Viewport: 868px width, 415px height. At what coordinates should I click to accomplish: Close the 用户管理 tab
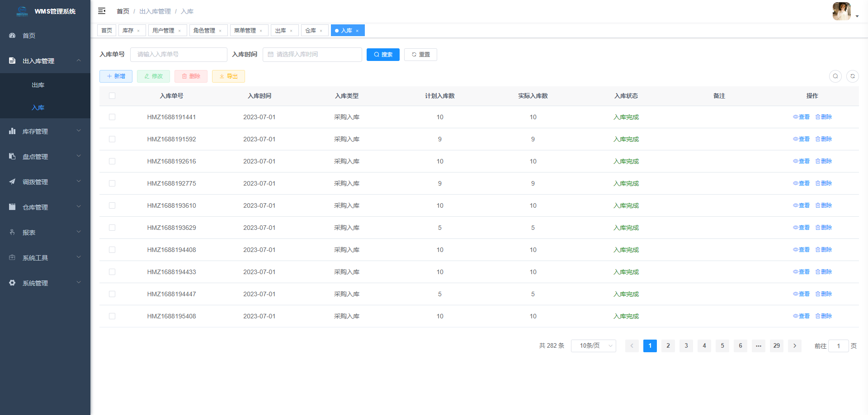tap(179, 31)
